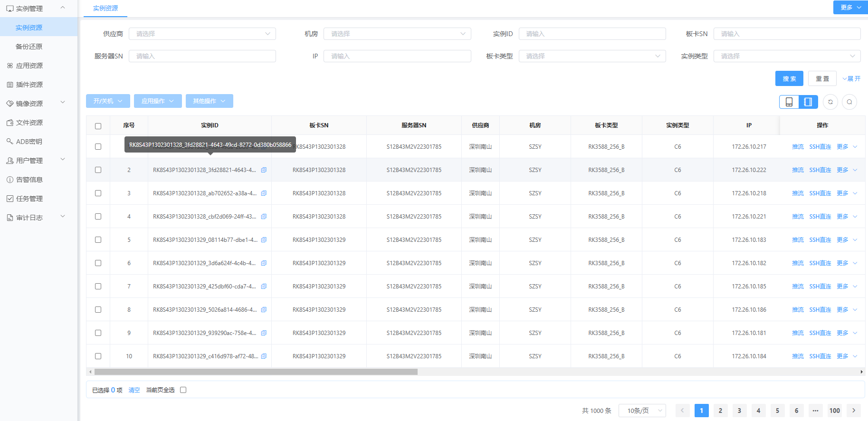This screenshot has width=868, height=421.
Task: Click 清空 to clear selection
Action: [x=134, y=390]
